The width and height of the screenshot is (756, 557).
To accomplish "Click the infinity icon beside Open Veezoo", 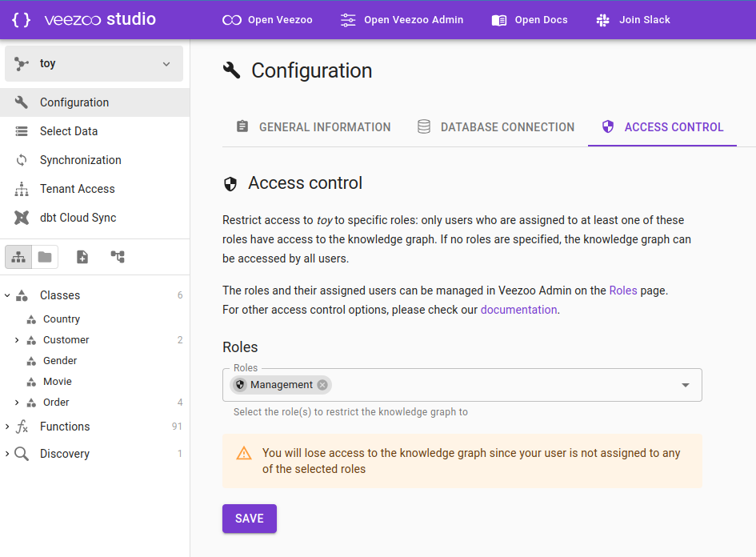I will (x=232, y=20).
